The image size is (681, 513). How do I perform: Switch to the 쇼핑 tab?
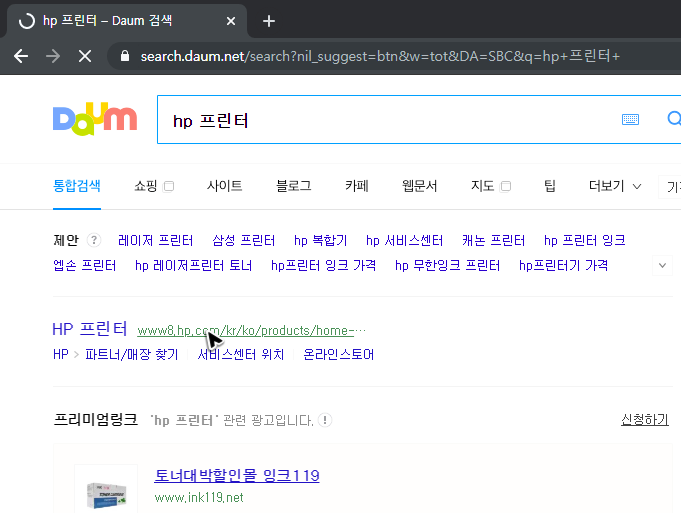click(145, 186)
